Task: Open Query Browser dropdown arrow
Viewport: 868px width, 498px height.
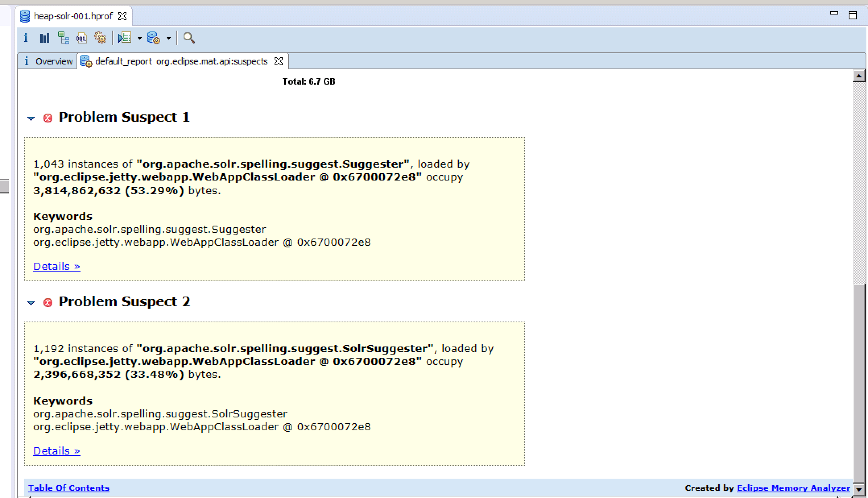Action: (x=169, y=38)
